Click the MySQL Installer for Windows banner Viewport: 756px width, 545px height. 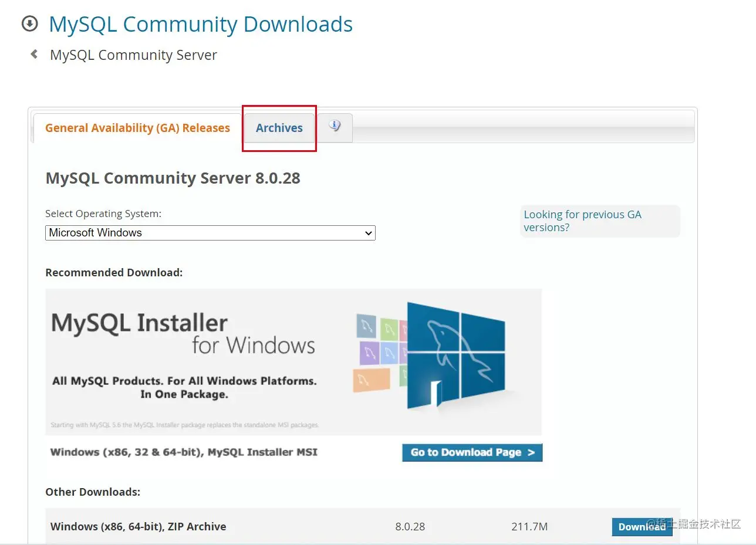pyautogui.click(x=293, y=361)
